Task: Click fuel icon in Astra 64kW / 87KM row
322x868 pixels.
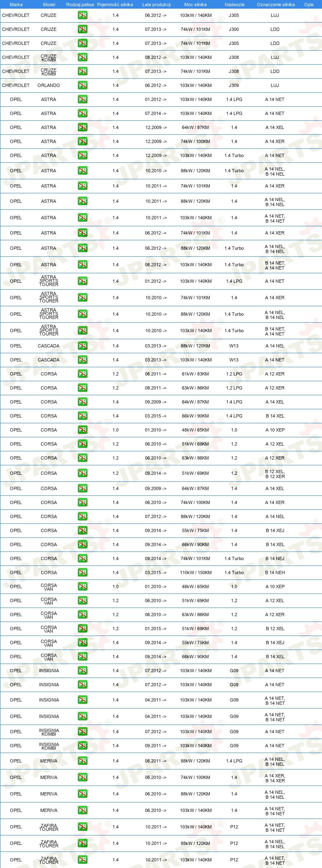Action: click(83, 127)
